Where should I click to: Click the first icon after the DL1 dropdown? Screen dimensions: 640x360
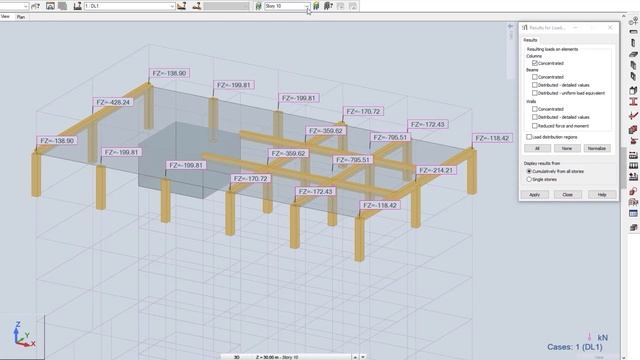click(x=182, y=6)
